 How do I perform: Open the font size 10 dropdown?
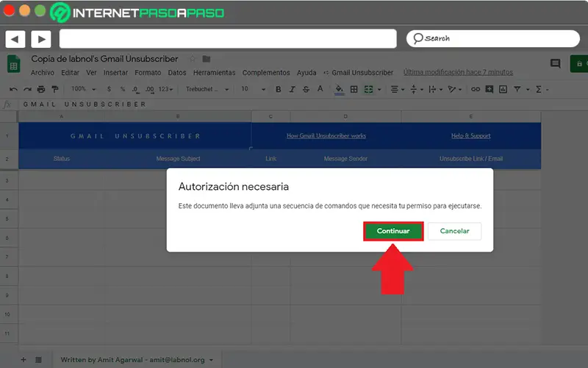click(253, 89)
